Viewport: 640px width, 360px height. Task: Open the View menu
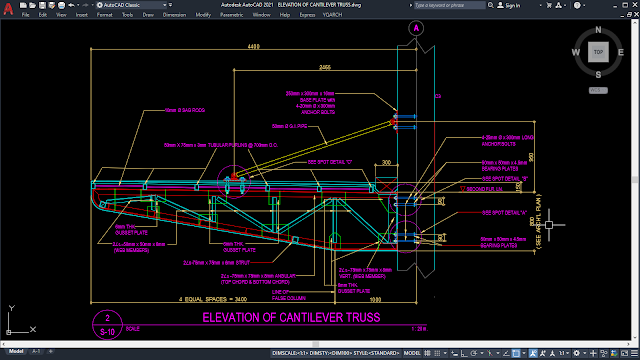(61, 15)
